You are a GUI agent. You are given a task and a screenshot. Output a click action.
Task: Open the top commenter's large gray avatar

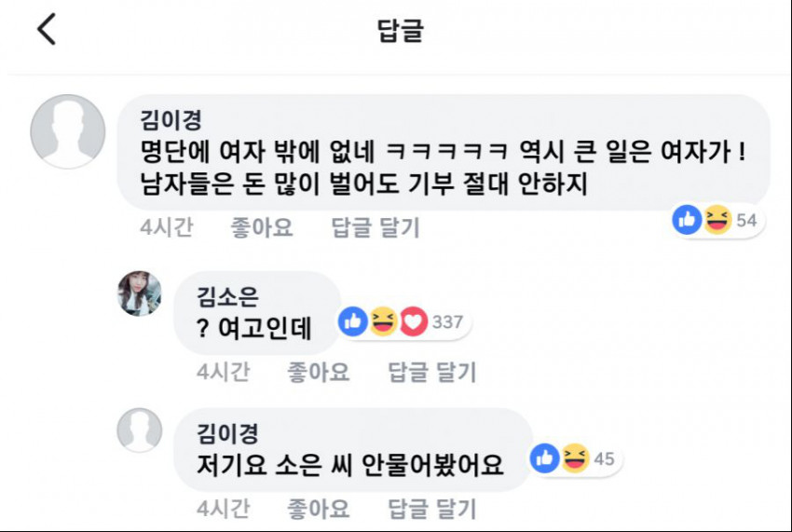point(67,131)
